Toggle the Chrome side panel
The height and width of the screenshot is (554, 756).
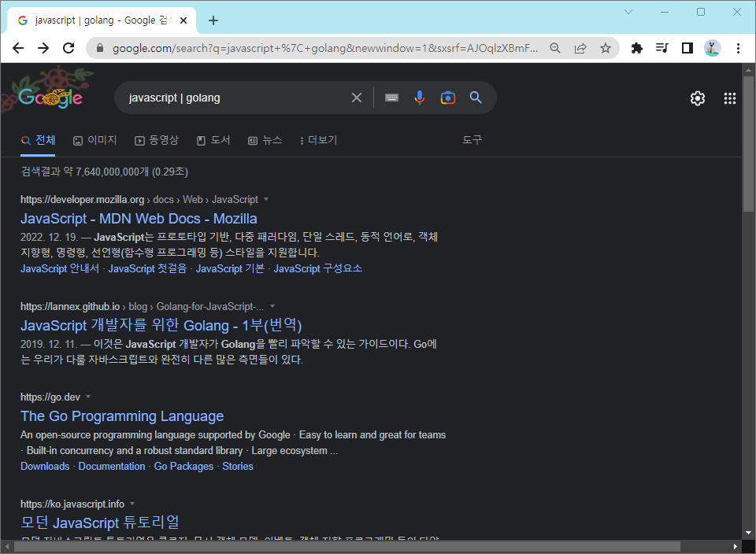tap(687, 48)
